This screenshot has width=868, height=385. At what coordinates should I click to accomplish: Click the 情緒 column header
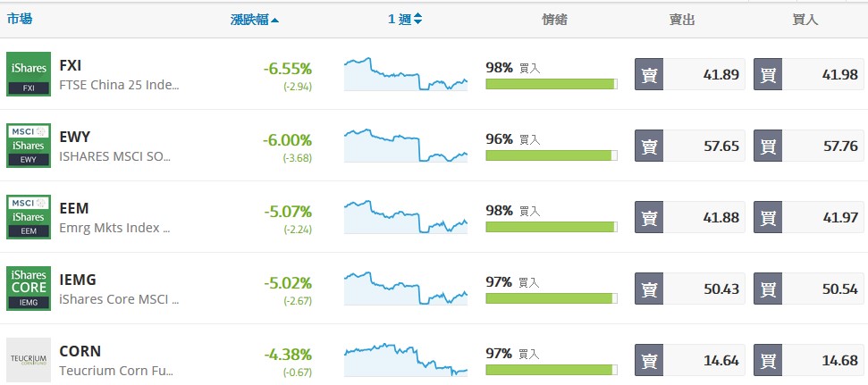[554, 20]
